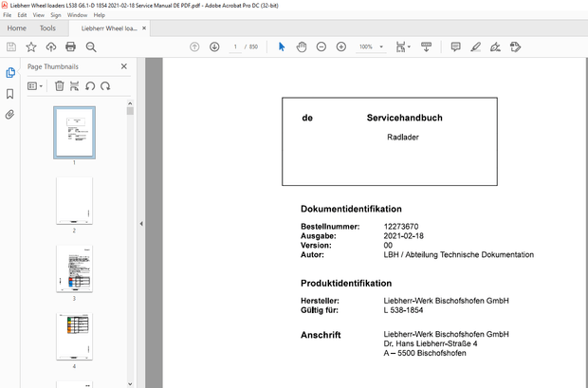Click the Dokumentidentifikation heading
Viewport: 588px width, 388px height.
click(x=351, y=209)
